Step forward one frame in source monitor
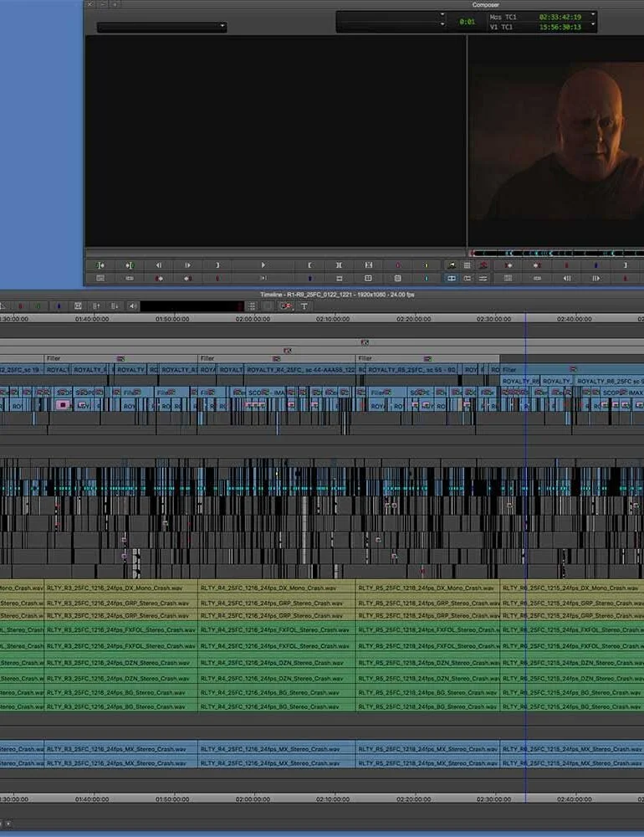The height and width of the screenshot is (837, 644). (187, 265)
